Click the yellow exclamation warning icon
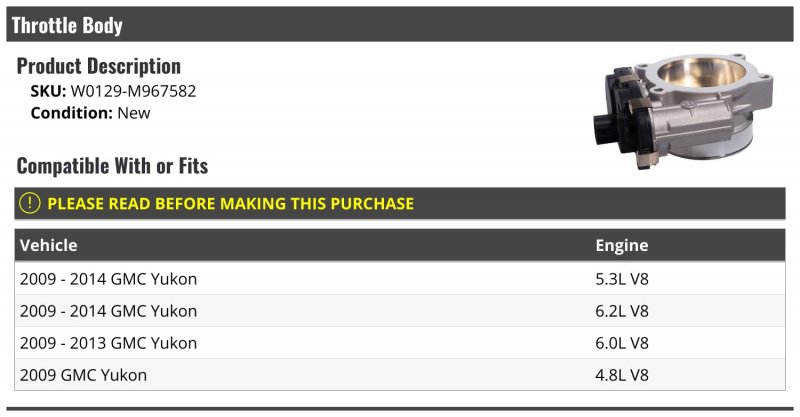This screenshot has height=417, width=800. [x=30, y=203]
